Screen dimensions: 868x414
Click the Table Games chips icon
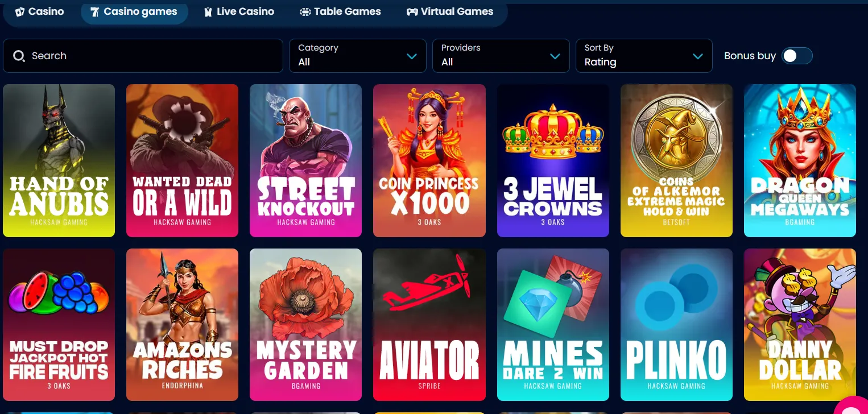(305, 11)
